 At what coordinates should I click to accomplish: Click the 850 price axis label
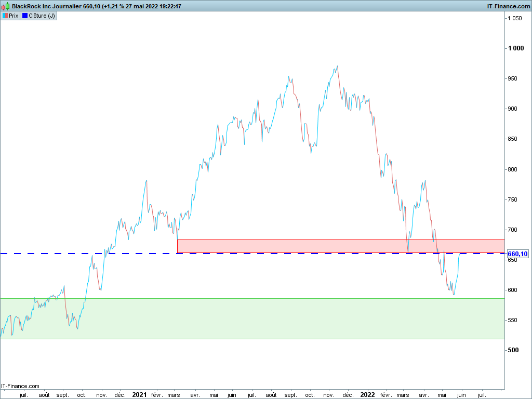512,139
